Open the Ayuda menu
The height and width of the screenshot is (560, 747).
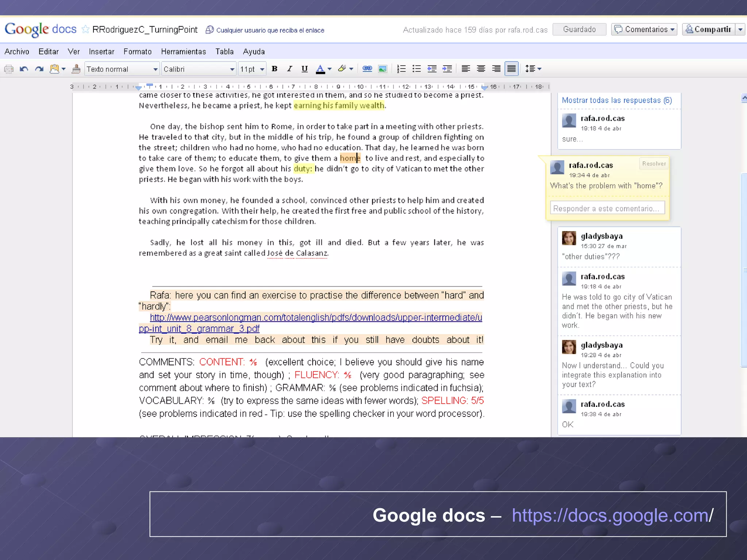tap(254, 52)
